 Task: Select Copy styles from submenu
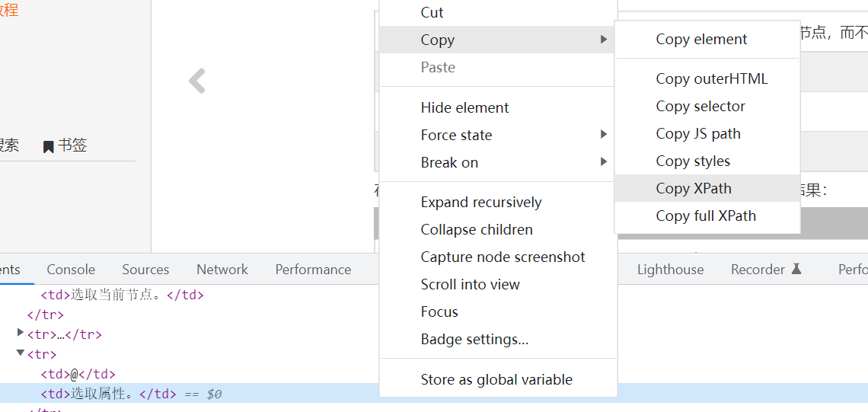(693, 161)
